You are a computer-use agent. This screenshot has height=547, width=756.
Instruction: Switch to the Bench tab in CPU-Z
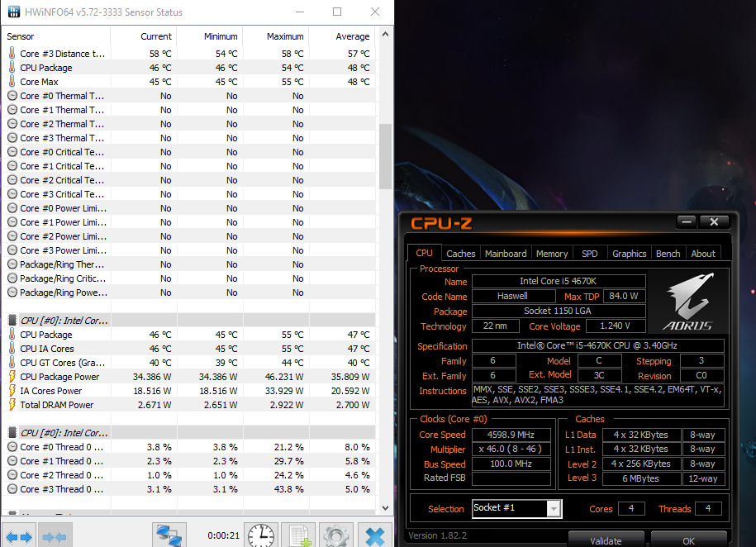668,254
